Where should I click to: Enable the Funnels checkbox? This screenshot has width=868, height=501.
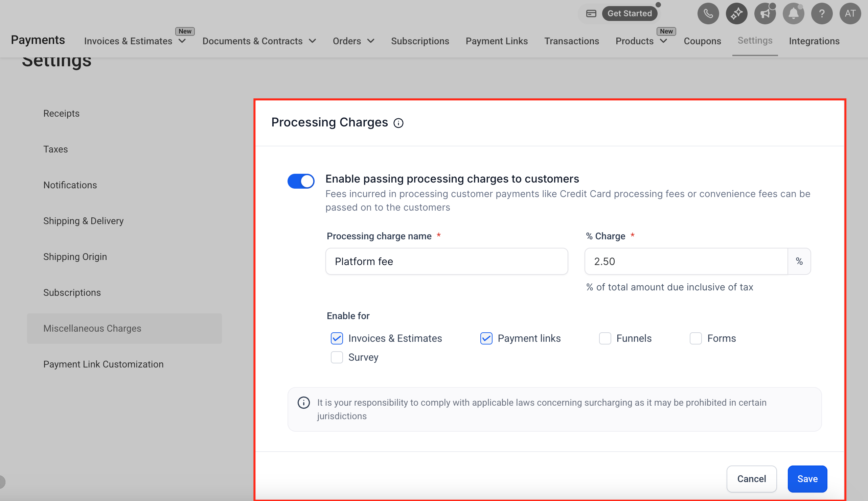(x=605, y=338)
